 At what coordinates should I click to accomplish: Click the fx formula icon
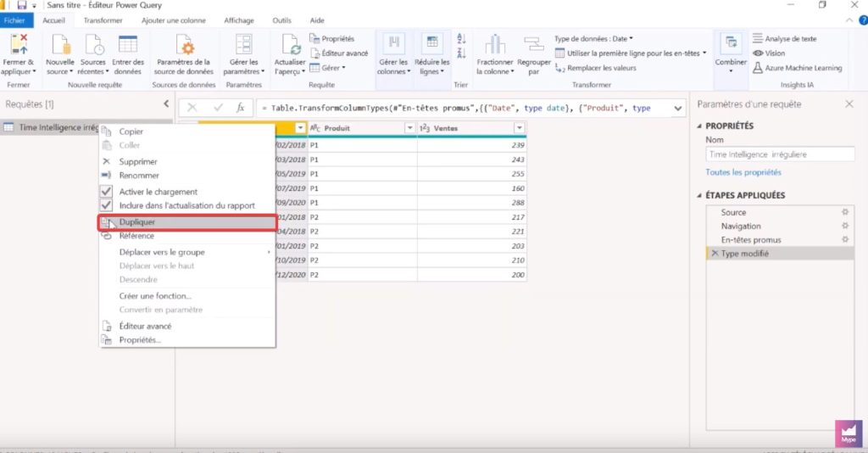click(x=240, y=108)
